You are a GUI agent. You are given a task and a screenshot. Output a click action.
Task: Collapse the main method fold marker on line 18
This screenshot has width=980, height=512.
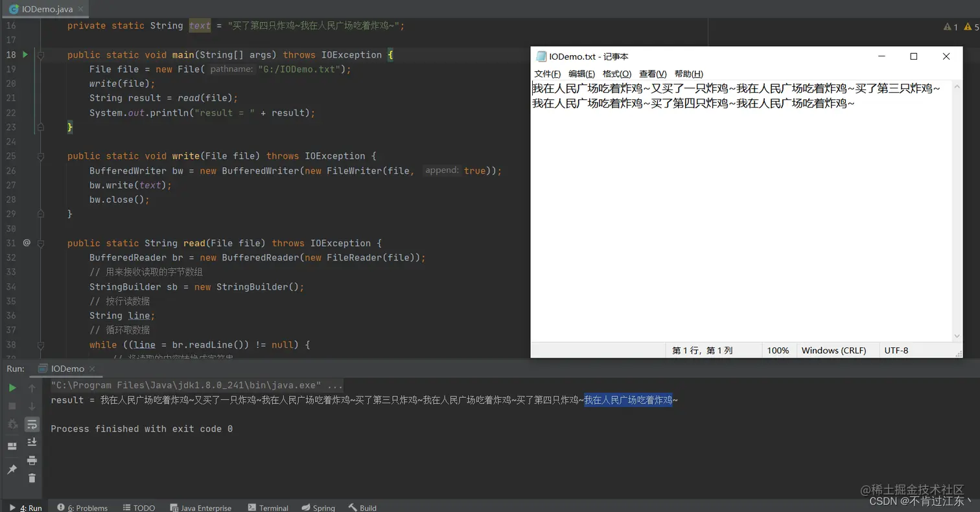coord(40,55)
